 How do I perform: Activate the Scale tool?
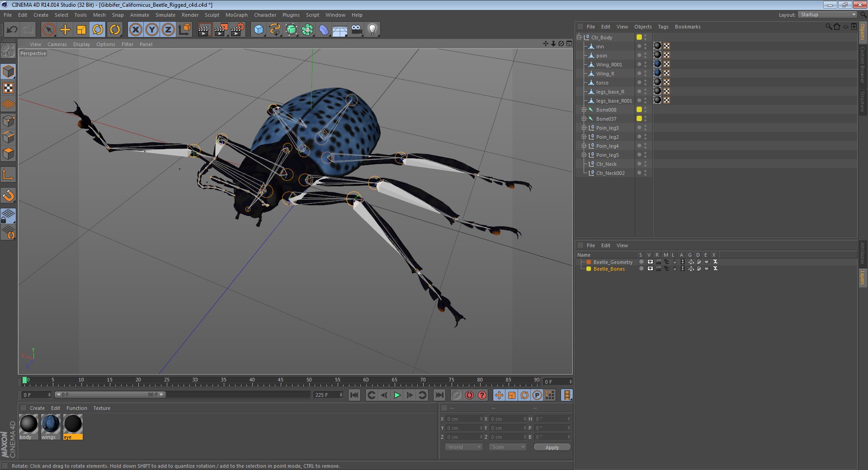[81, 30]
